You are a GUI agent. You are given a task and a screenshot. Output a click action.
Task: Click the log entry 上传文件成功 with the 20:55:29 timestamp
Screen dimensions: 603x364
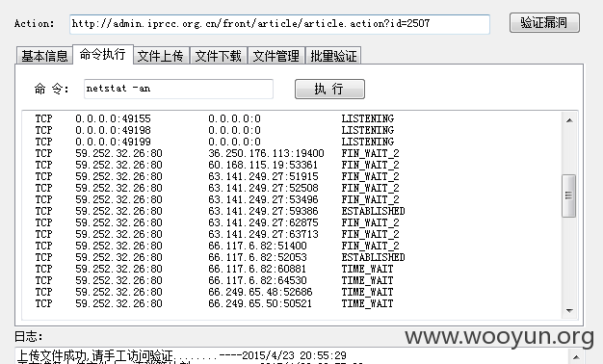tap(182, 355)
